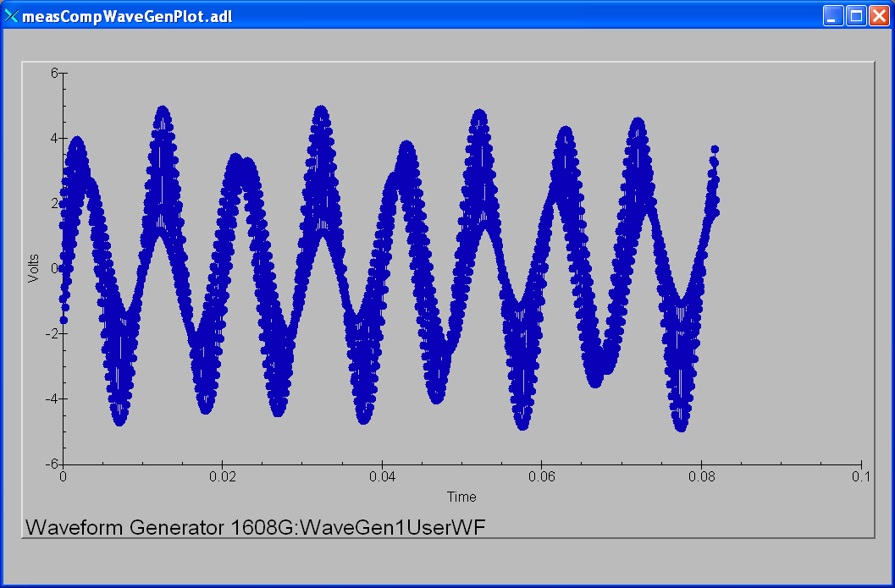Minimize the measCompWaveGenPlot.adl window
Screen dimensions: 895x588
[x=833, y=15]
